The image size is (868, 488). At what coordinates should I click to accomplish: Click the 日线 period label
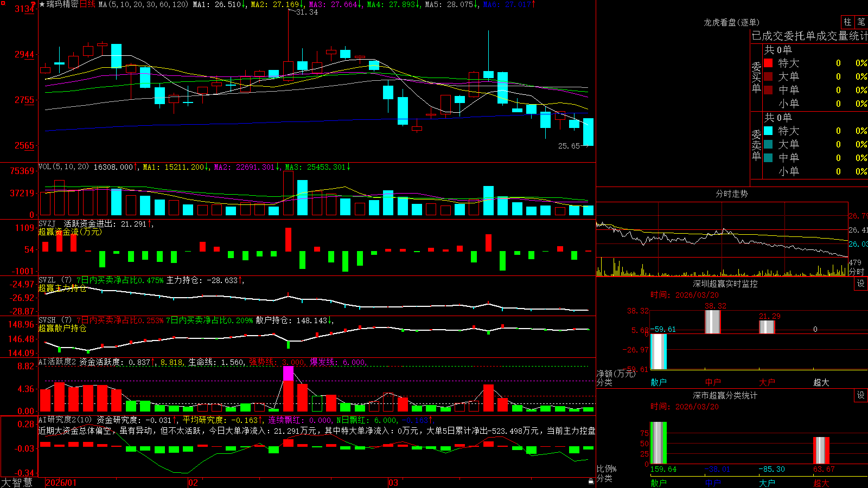87,4
